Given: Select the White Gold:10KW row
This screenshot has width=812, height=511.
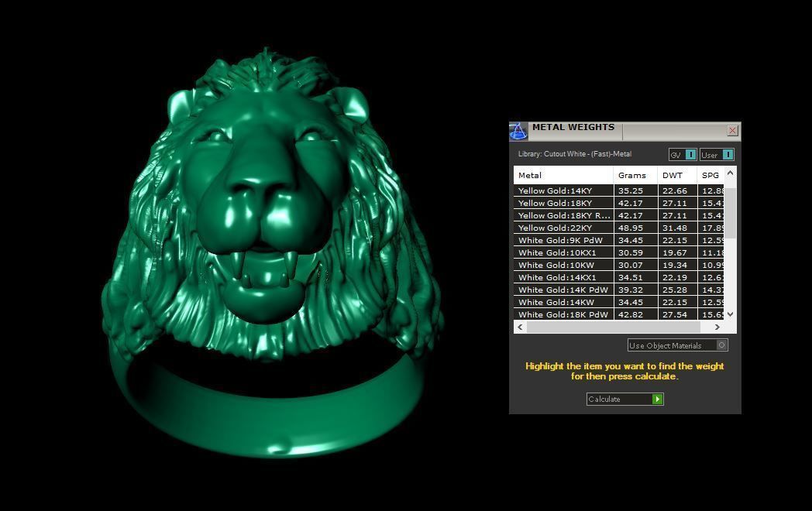Looking at the screenshot, I should 619,265.
